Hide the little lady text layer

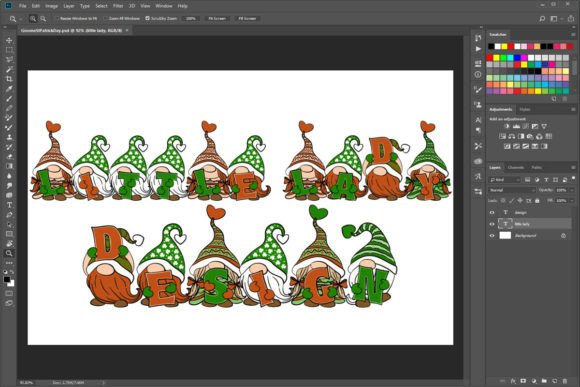point(492,224)
